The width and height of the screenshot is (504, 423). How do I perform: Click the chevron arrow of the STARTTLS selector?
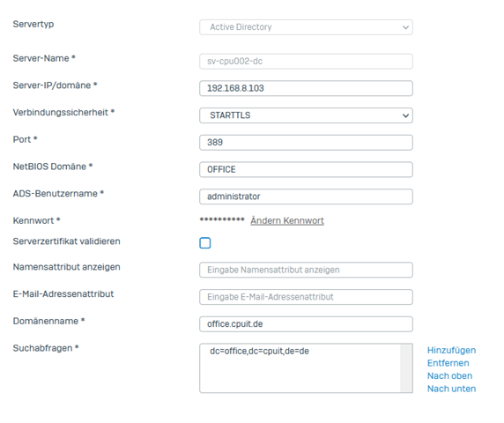click(405, 115)
